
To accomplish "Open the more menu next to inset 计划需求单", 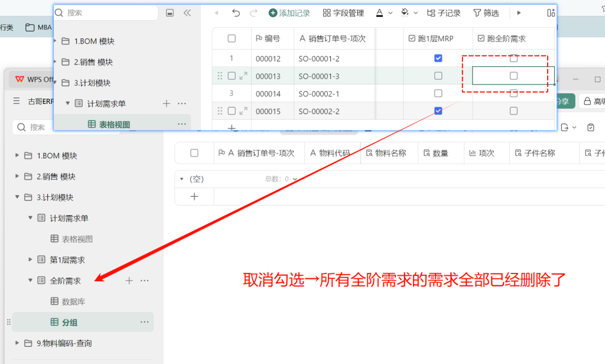I will pyautogui.click(x=182, y=103).
